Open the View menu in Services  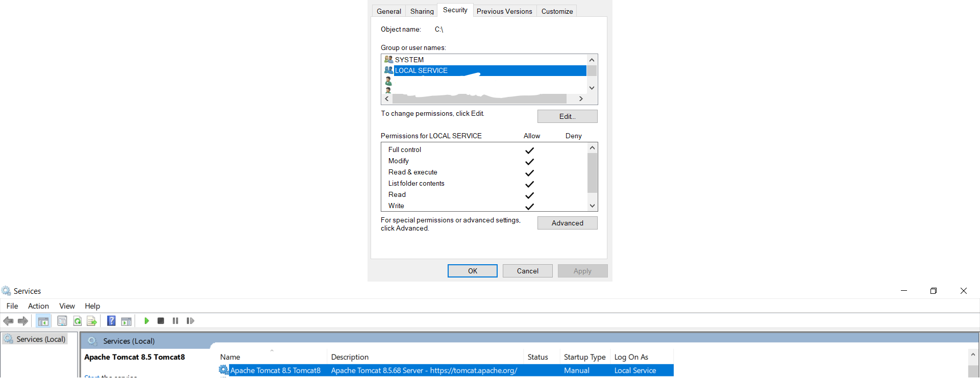click(67, 306)
